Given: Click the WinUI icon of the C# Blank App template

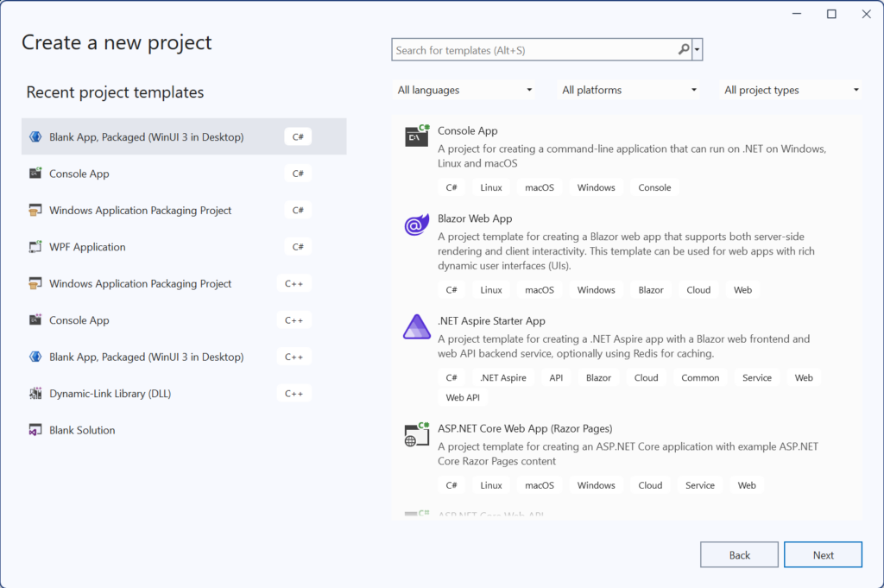Looking at the screenshot, I should [35, 136].
